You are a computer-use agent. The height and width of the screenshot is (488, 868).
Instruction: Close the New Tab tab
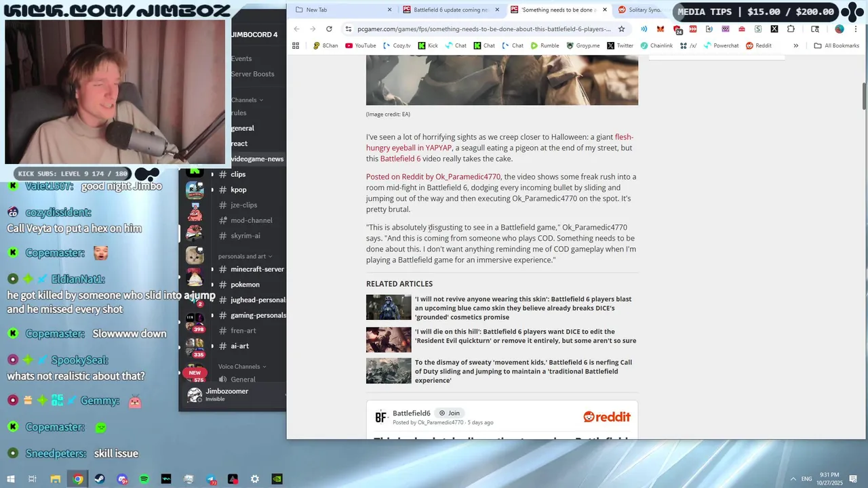[389, 9]
